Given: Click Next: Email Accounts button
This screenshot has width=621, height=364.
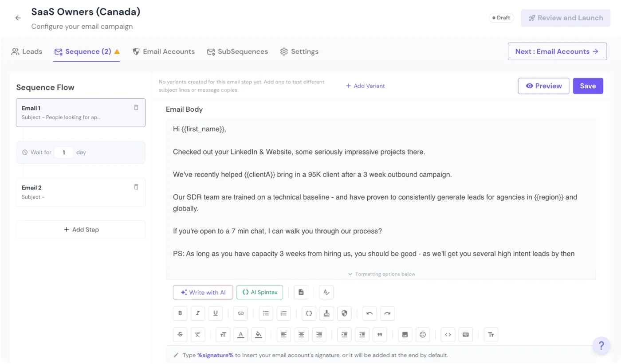Looking at the screenshot, I should (x=557, y=51).
